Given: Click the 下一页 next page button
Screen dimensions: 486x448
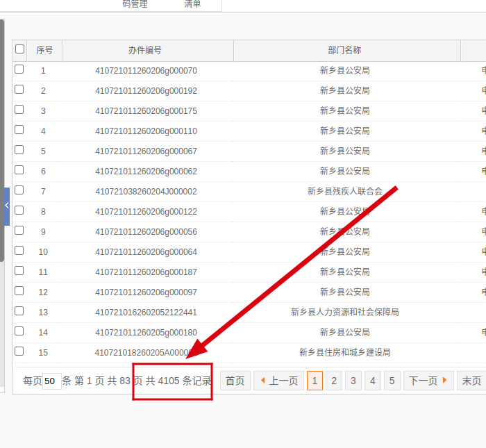Looking at the screenshot, I should pos(428,381).
